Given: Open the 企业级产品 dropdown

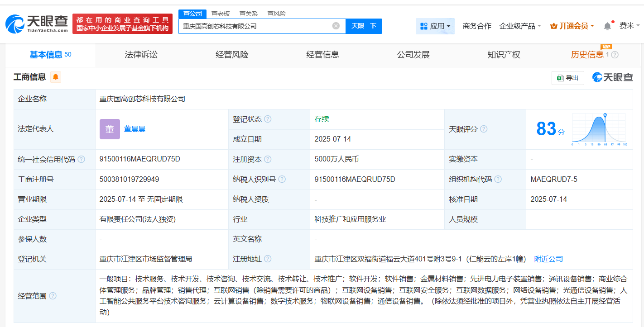Looking at the screenshot, I should point(520,26).
